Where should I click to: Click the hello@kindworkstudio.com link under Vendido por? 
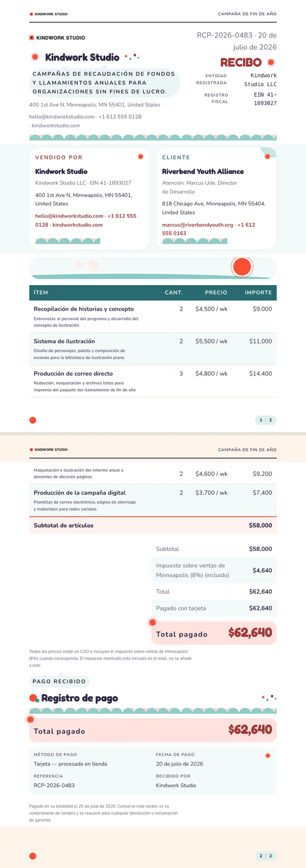(x=69, y=216)
